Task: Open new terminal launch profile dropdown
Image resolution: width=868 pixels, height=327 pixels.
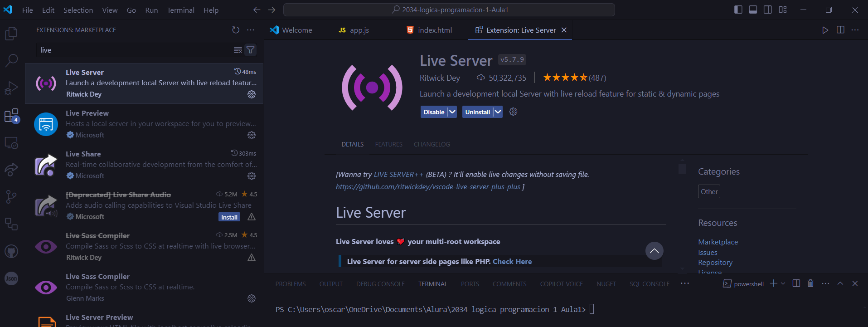Action: pos(783,283)
